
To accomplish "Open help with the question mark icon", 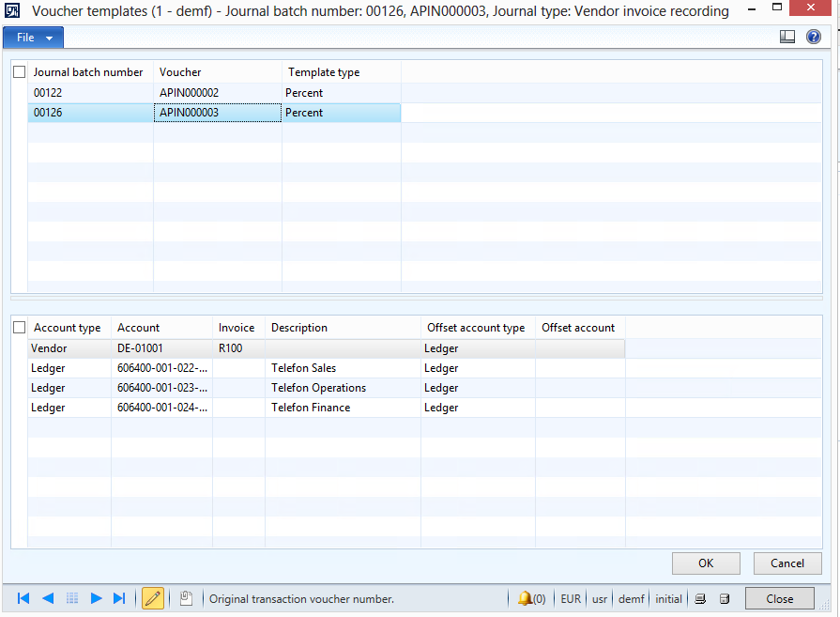I will (814, 37).
